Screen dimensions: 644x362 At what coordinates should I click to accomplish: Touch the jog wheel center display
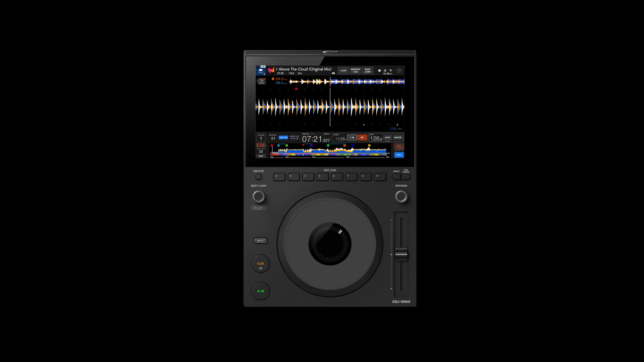click(x=330, y=244)
